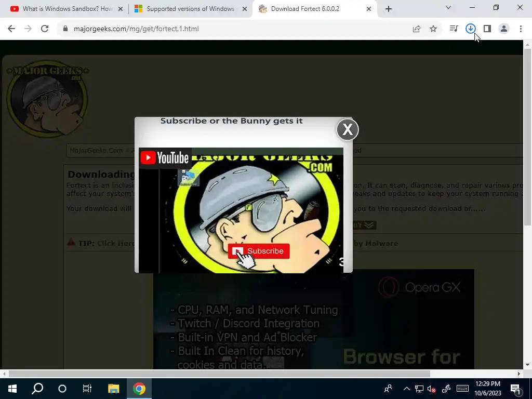532x399 pixels.
Task: Click the forward navigation arrow
Action: (28, 29)
